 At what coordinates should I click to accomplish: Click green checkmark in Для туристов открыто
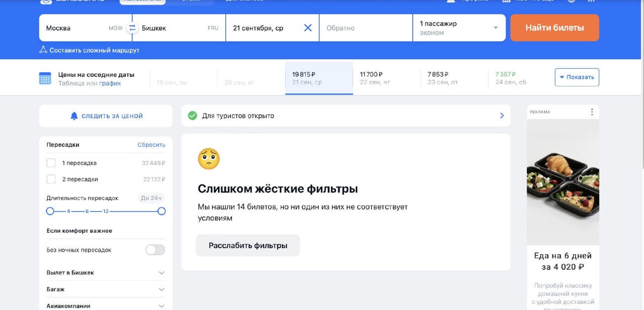pyautogui.click(x=192, y=116)
